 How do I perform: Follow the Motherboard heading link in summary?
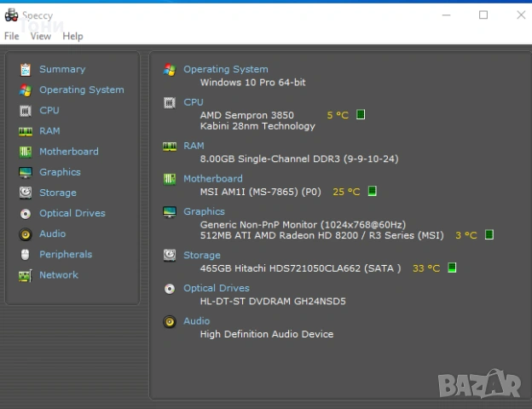pyautogui.click(x=213, y=179)
